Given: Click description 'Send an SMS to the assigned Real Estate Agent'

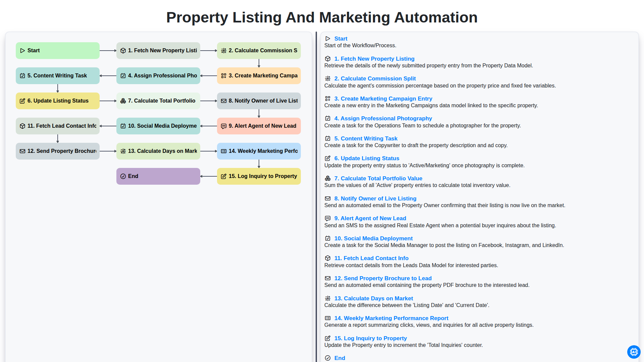Looking at the screenshot, I should click(x=440, y=225).
